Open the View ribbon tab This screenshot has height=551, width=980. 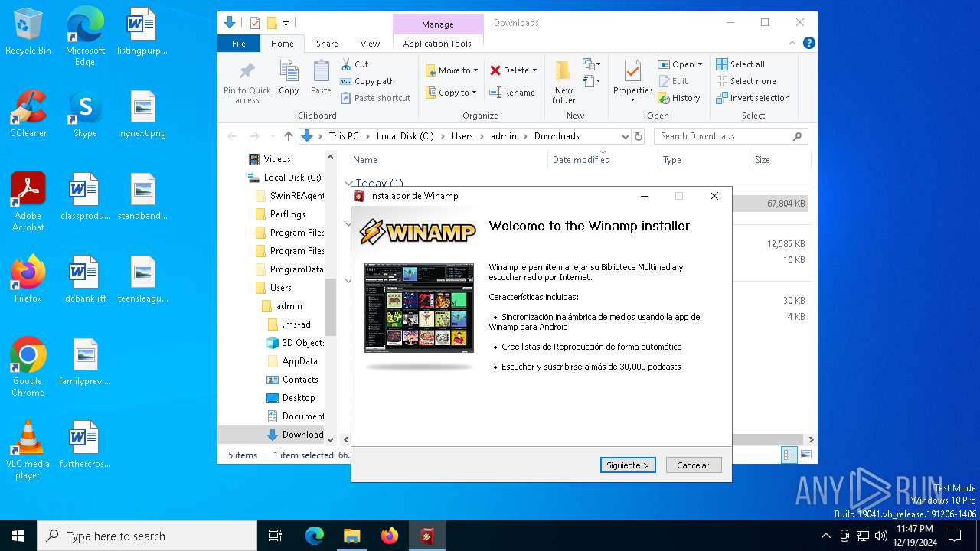(x=370, y=44)
